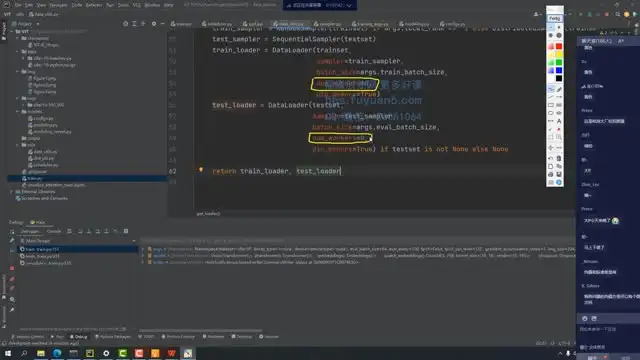Screen dimensions: 640x360
Task: Hide the Project panel with the minus icon
Action: [x=162, y=24]
